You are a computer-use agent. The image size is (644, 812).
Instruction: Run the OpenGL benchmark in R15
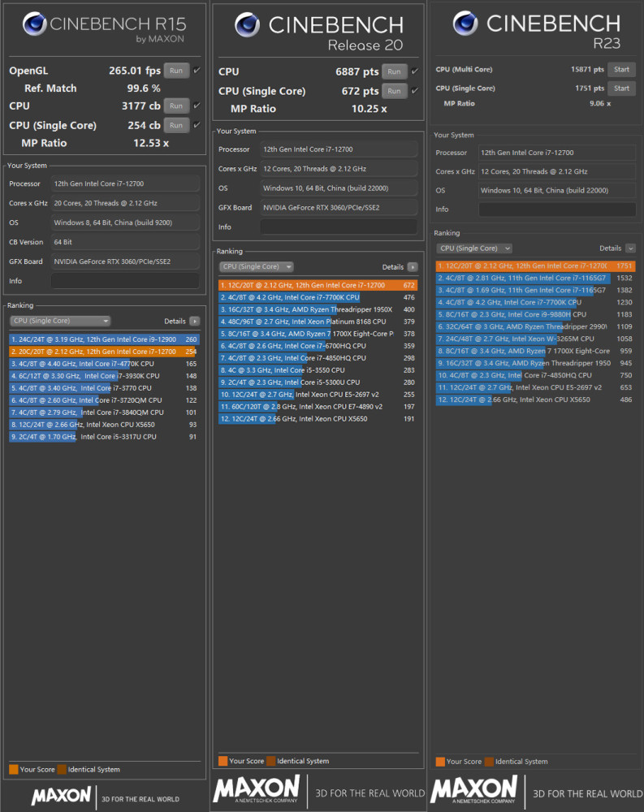(176, 71)
